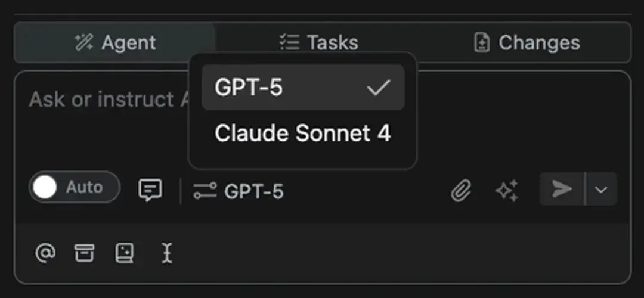The width and height of the screenshot is (644, 298).
Task: Expand the chevron next to the send button
Action: coord(601,189)
